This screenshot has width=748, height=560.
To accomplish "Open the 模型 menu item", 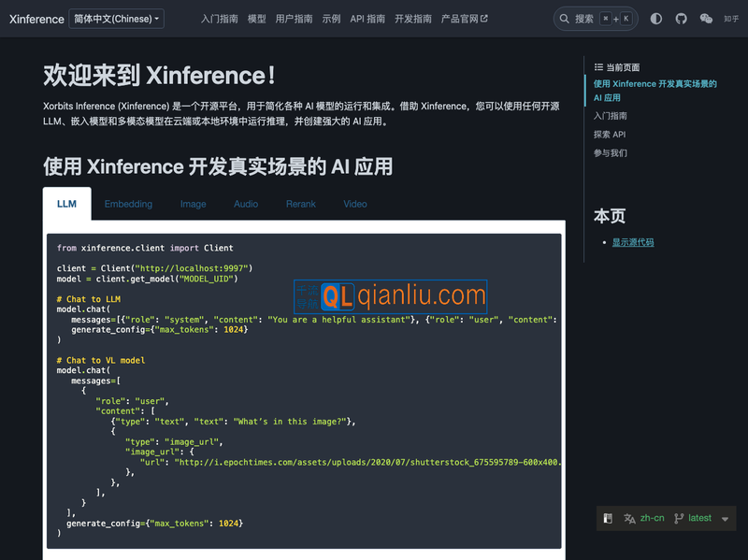I will pos(257,18).
